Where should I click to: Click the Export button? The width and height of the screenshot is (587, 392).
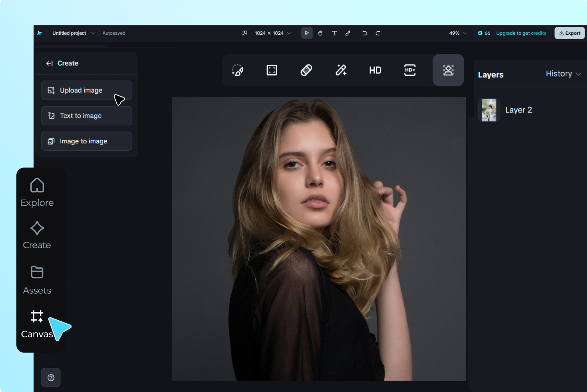569,33
